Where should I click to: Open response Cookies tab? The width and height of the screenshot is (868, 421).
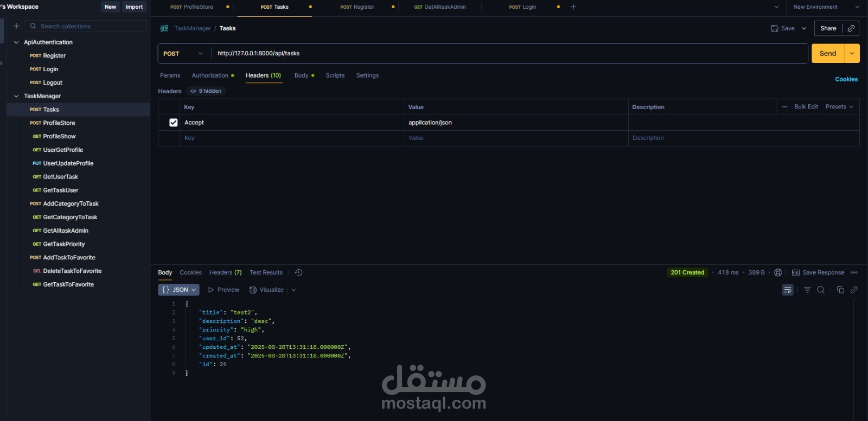[x=190, y=272]
